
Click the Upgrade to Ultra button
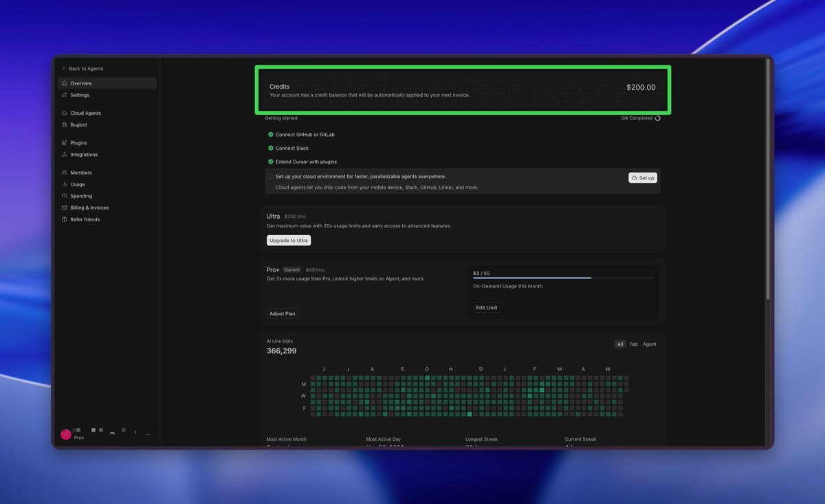tap(289, 241)
